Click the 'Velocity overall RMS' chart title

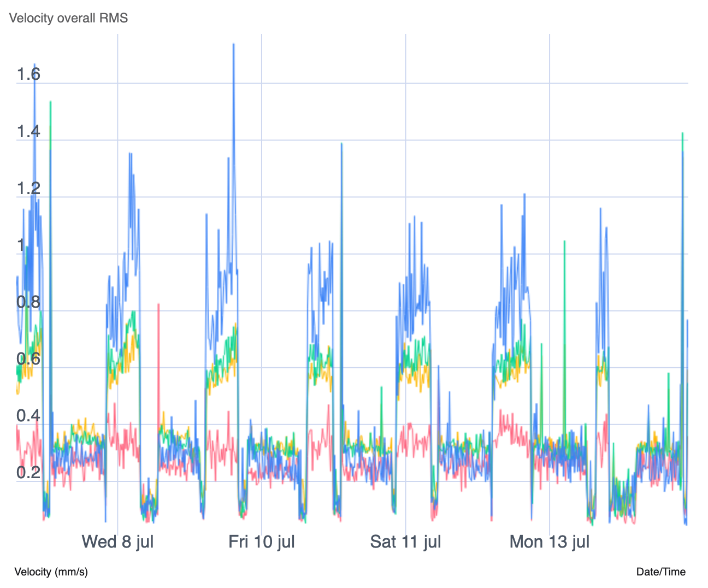(x=69, y=18)
